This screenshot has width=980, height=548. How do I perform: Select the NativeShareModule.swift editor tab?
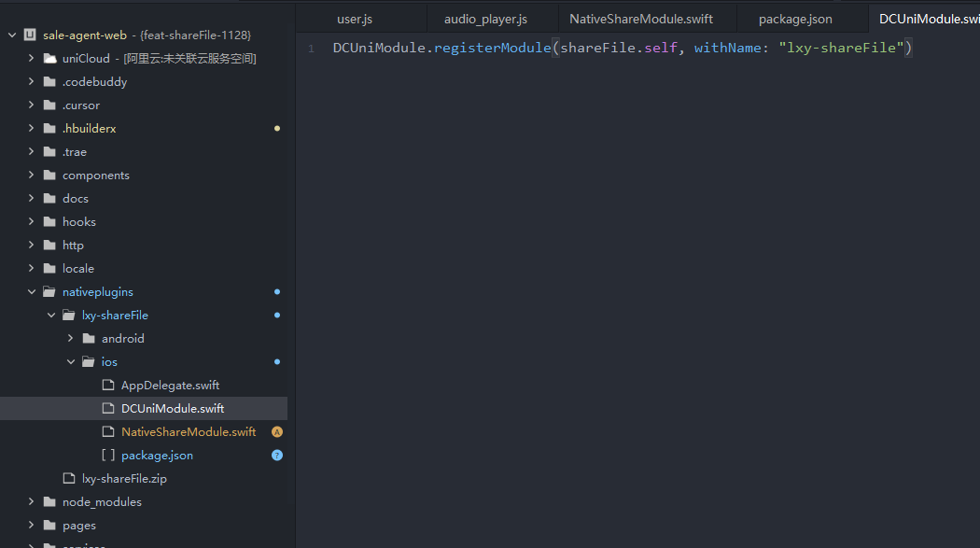pyautogui.click(x=641, y=19)
